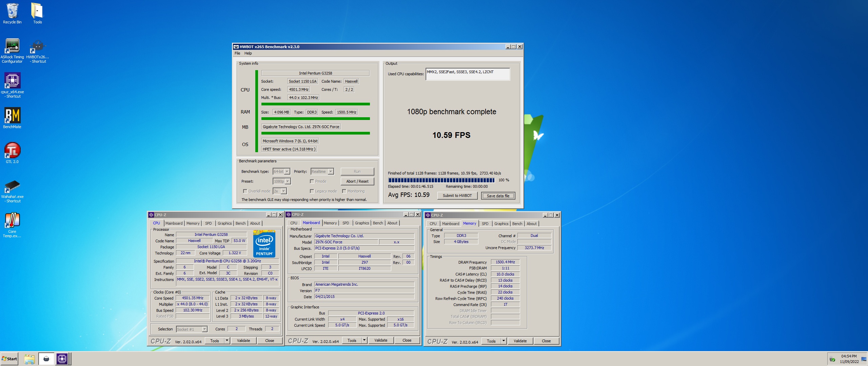Click the BIOS Date 04/21/2015 field
Viewport: 868px width, 366px height.
click(x=364, y=297)
